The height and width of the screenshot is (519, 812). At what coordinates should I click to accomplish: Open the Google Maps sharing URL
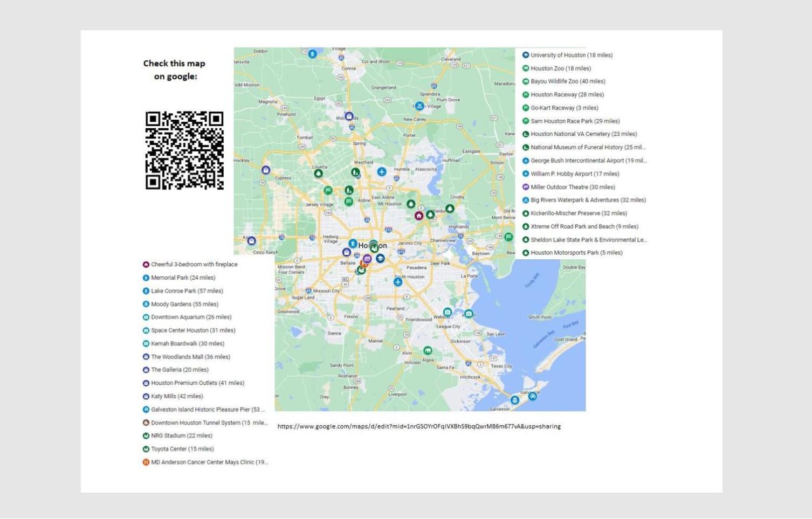419,426
